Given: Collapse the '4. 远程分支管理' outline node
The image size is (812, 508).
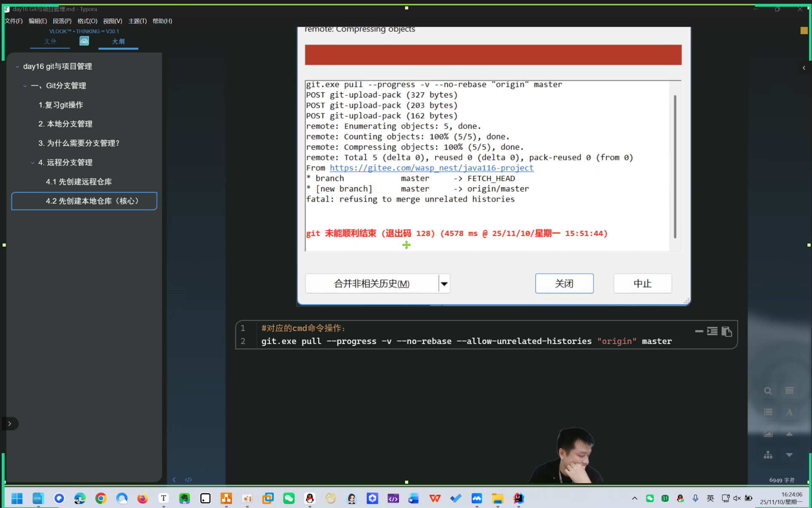Looking at the screenshot, I should [x=32, y=163].
